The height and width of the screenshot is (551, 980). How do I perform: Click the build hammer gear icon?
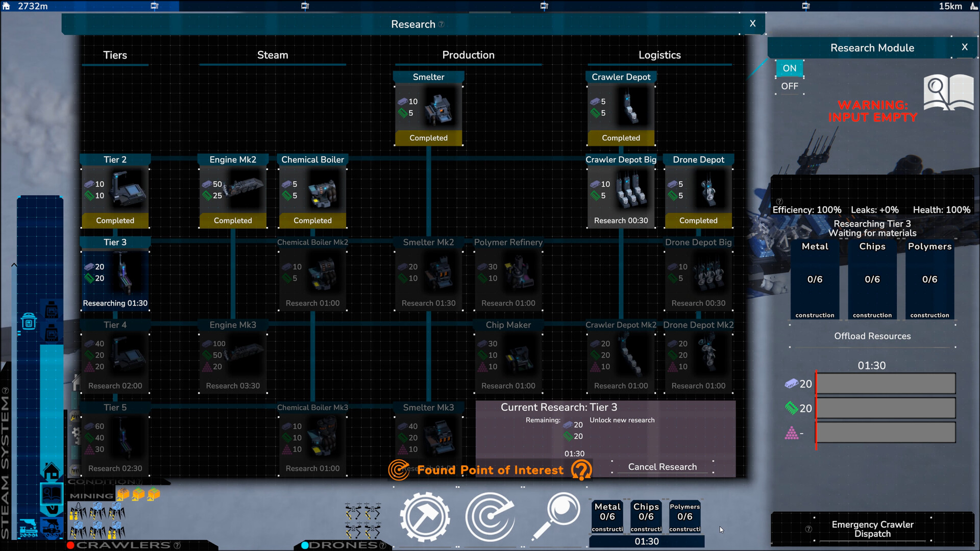pos(425,516)
